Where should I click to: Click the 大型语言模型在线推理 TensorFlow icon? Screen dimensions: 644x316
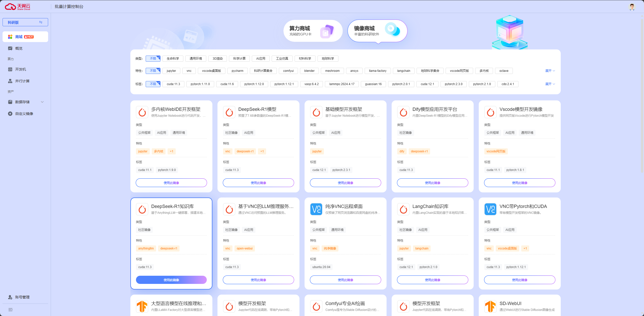click(x=142, y=306)
